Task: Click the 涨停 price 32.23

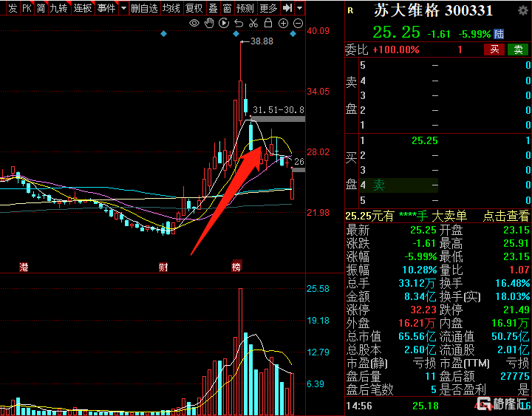Action: pos(423,310)
